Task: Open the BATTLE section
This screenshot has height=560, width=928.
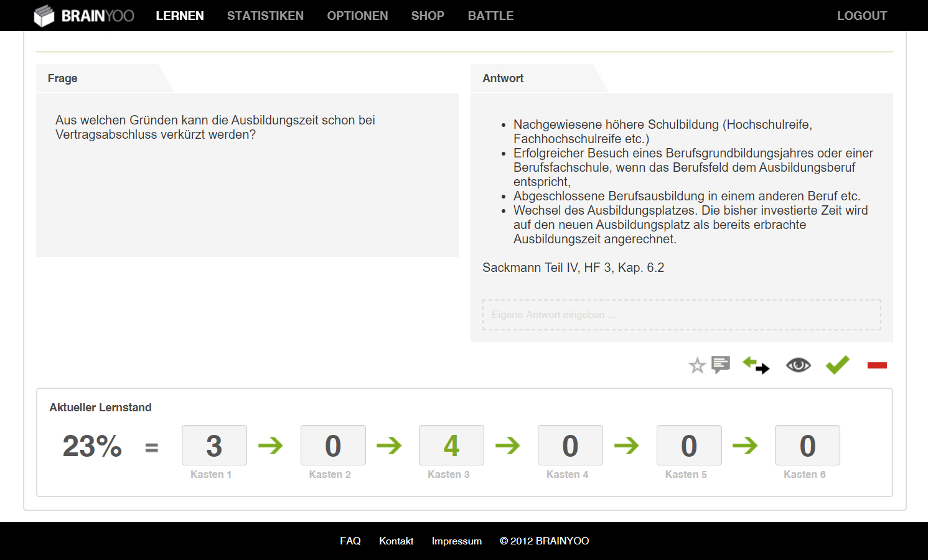Action: tap(490, 16)
